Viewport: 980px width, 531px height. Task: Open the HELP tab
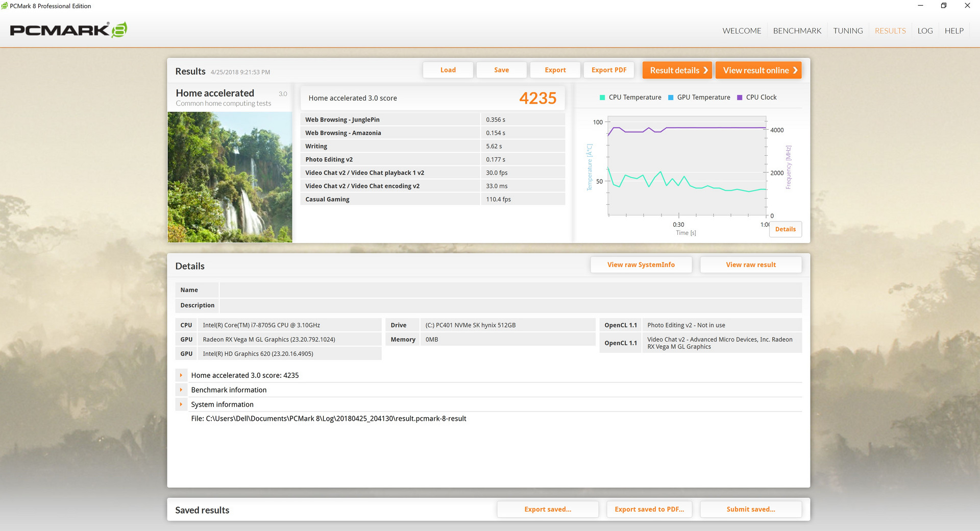954,31
